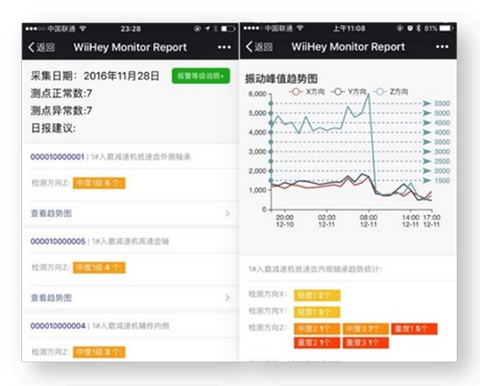
Task: Toggle the Z方向 series in the chart legend
Action: 390,91
